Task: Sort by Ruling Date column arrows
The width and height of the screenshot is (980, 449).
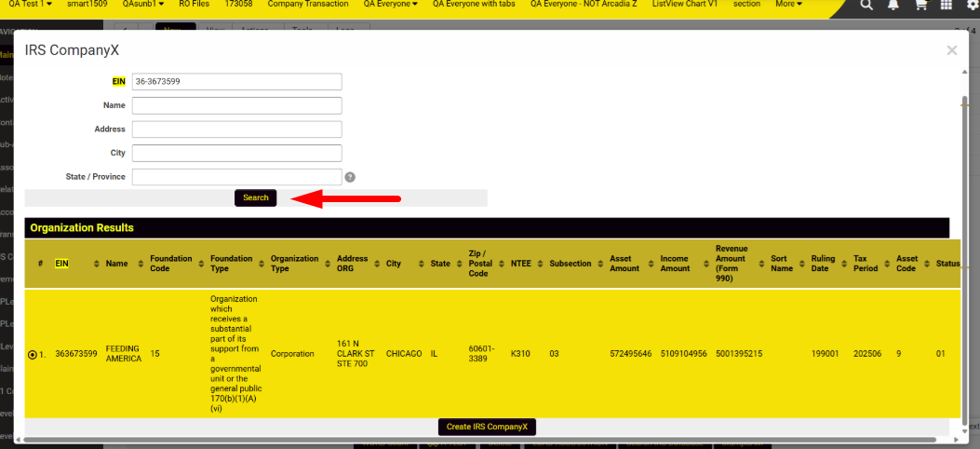Action: click(844, 264)
